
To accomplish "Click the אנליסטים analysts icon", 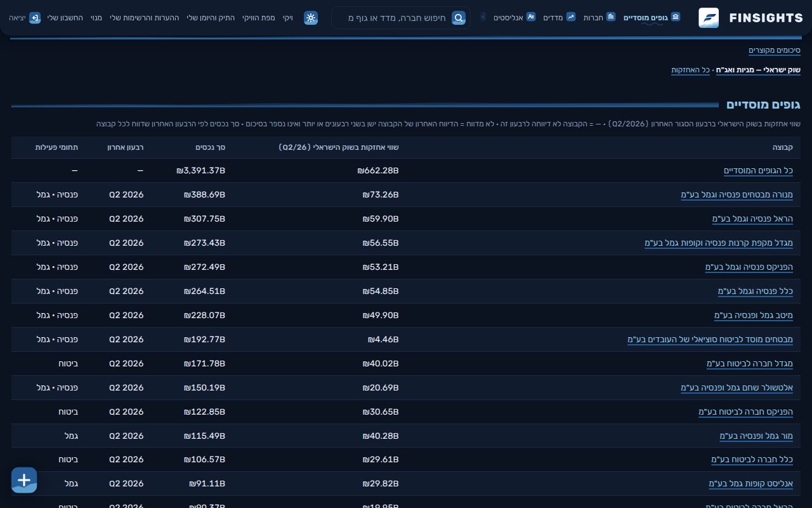I will tap(531, 17).
